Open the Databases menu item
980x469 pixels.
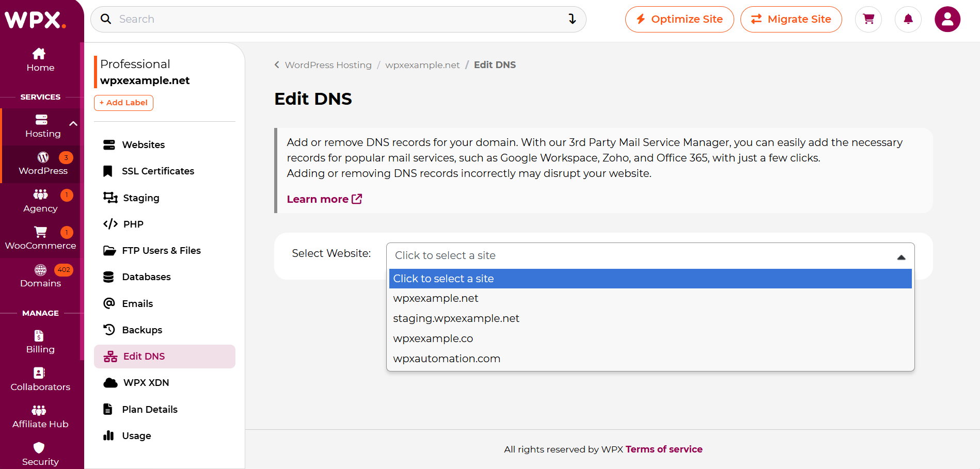click(x=165, y=277)
